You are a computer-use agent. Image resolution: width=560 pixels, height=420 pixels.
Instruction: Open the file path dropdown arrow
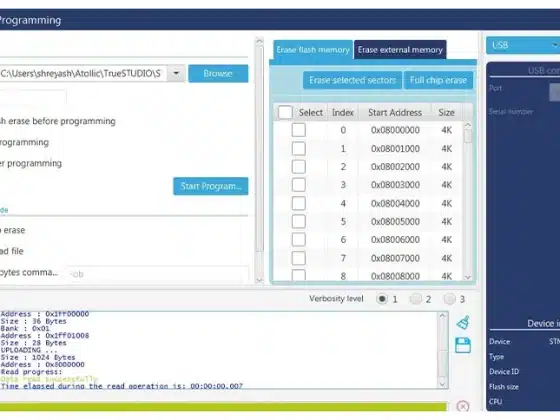pyautogui.click(x=176, y=73)
